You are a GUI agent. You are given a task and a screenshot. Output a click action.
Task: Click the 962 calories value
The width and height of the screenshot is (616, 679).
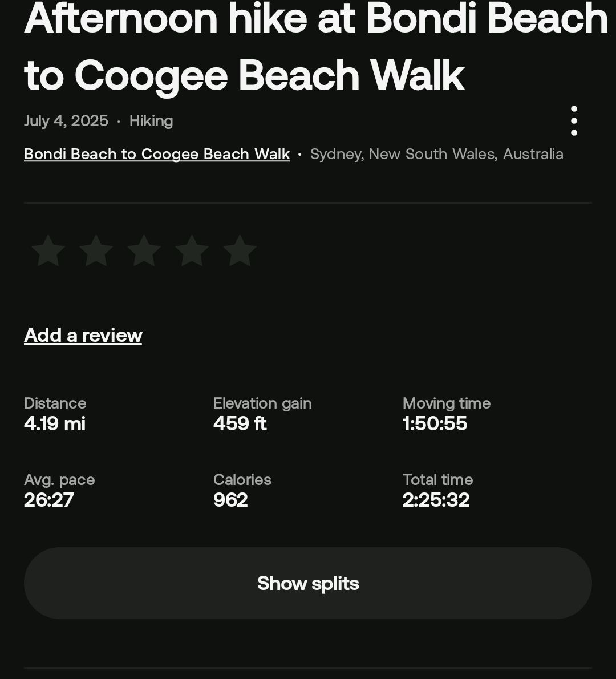coord(230,500)
